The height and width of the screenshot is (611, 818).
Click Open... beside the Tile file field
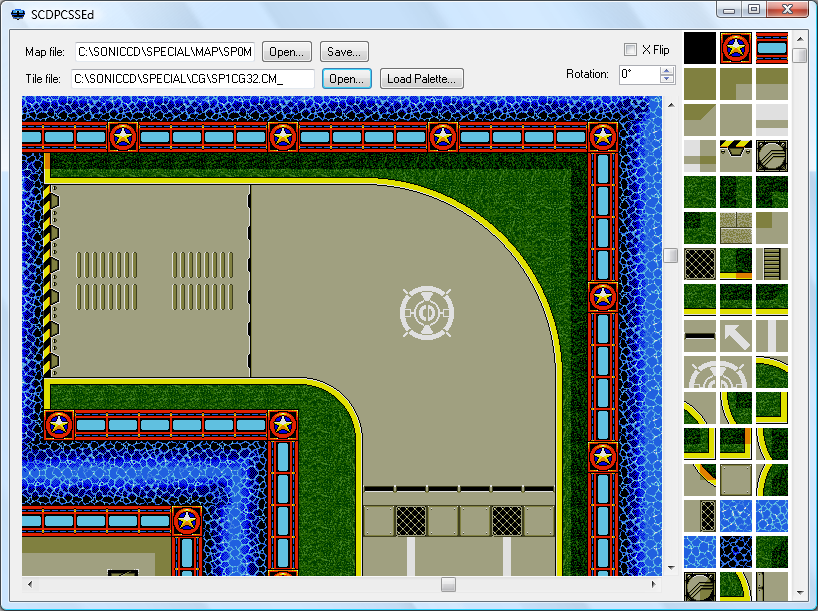[x=346, y=79]
